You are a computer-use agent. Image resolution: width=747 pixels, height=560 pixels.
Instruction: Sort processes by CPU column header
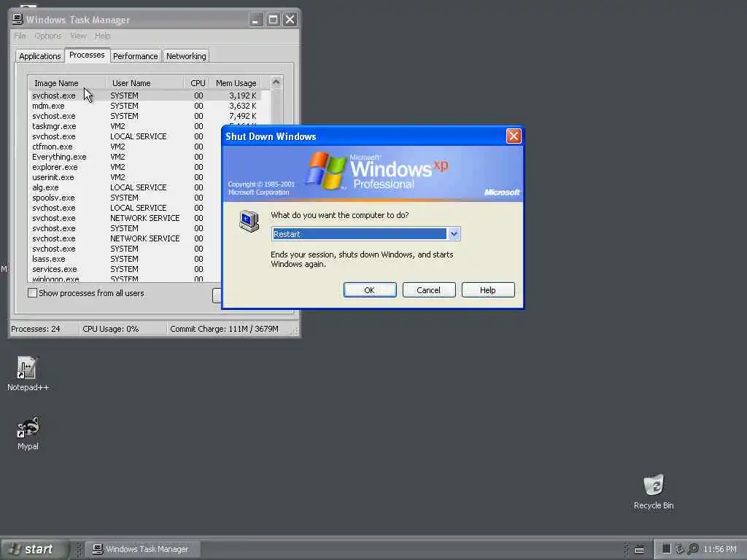tap(197, 83)
